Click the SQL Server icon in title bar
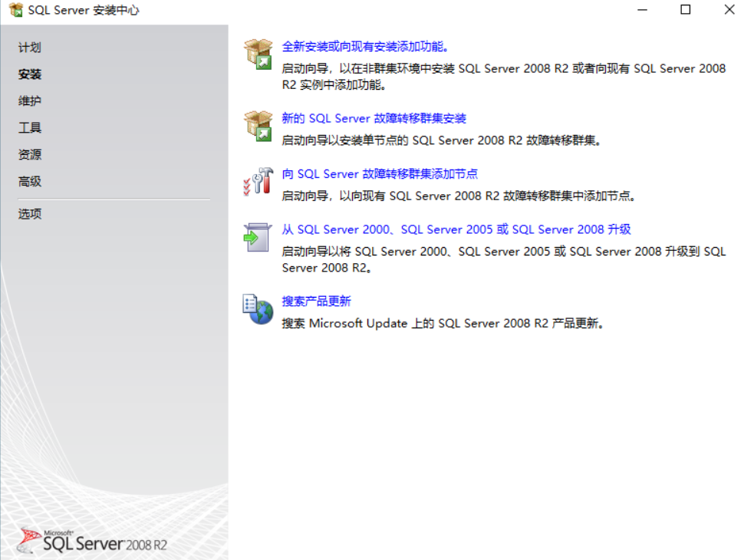 point(14,10)
